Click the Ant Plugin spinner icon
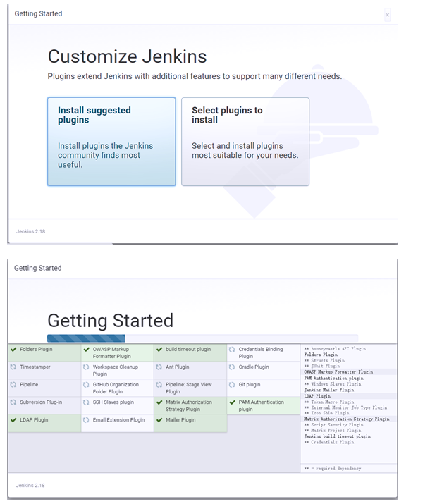 point(159,367)
